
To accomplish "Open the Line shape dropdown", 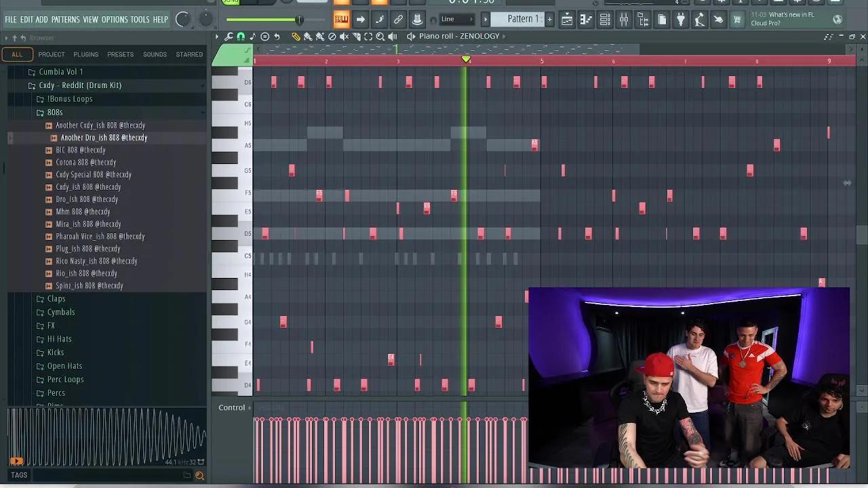I will 456,19.
